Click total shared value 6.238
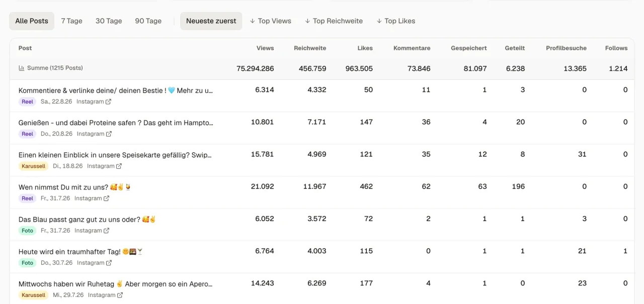This screenshot has width=644, height=304. point(515,68)
